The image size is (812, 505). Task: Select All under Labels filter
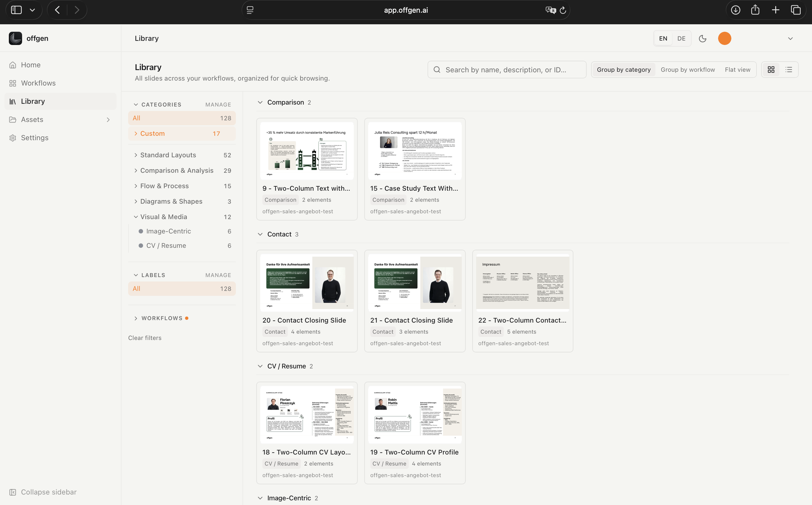tap(182, 289)
